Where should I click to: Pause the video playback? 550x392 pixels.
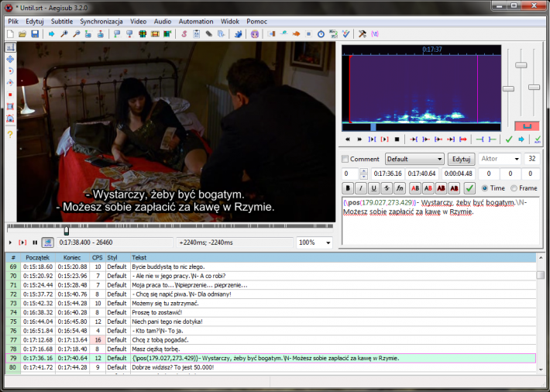pyautogui.click(x=35, y=242)
